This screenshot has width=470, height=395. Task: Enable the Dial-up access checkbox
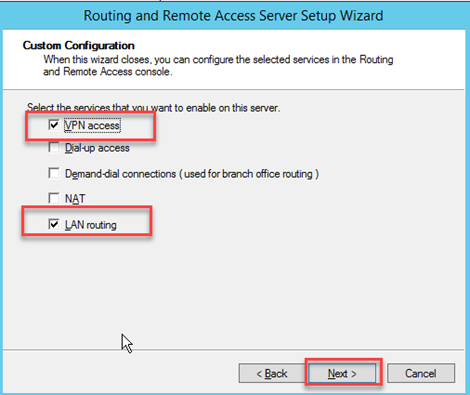pos(54,148)
